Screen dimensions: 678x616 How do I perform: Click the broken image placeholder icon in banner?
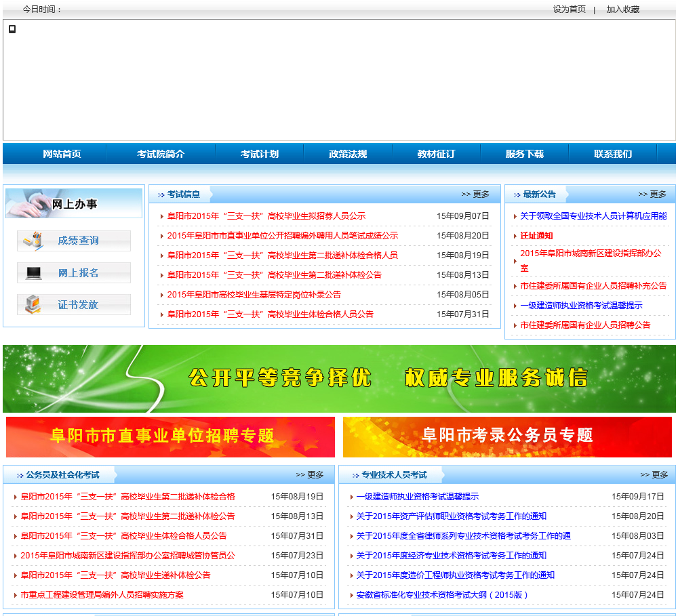coord(12,29)
